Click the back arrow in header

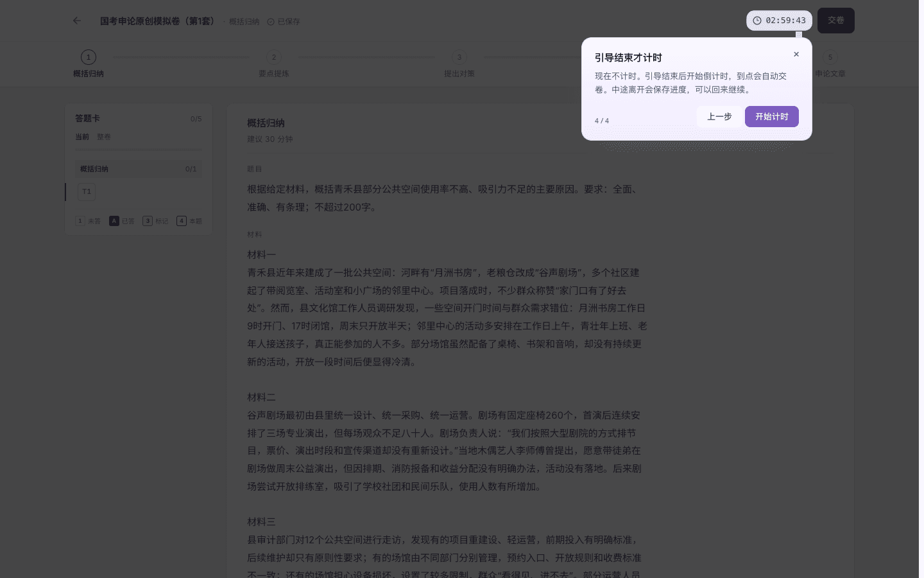point(77,21)
